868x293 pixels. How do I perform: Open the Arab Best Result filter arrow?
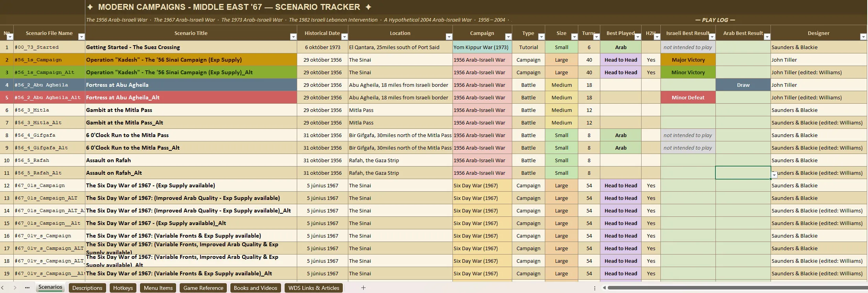point(767,37)
